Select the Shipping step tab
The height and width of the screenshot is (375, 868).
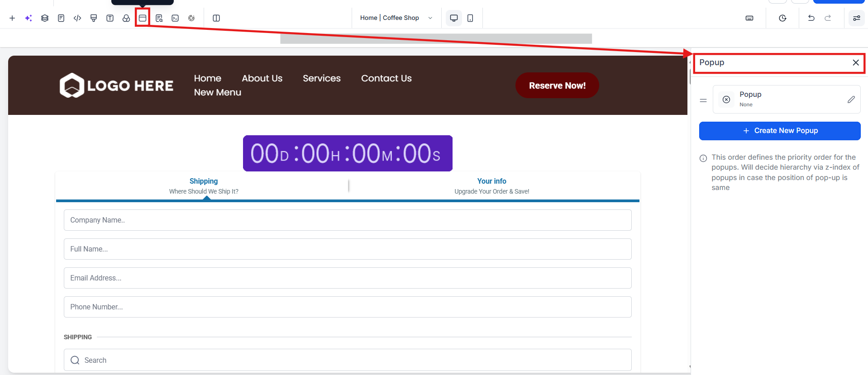(x=203, y=186)
